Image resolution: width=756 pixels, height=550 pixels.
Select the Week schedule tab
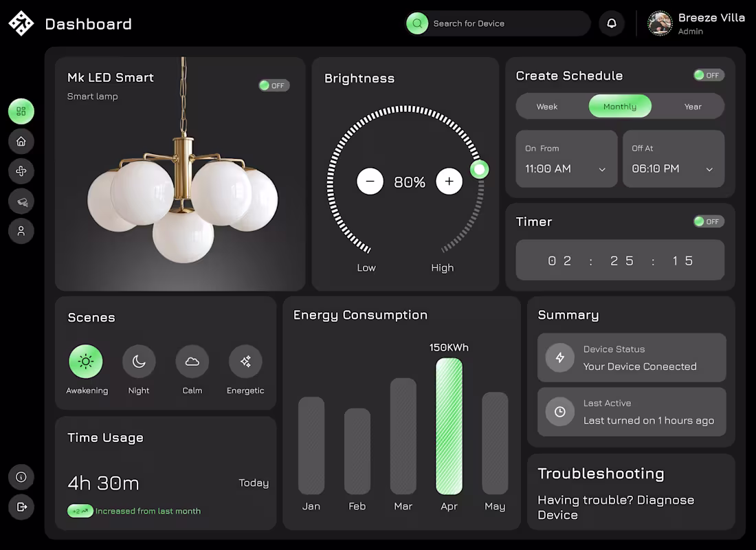(547, 106)
